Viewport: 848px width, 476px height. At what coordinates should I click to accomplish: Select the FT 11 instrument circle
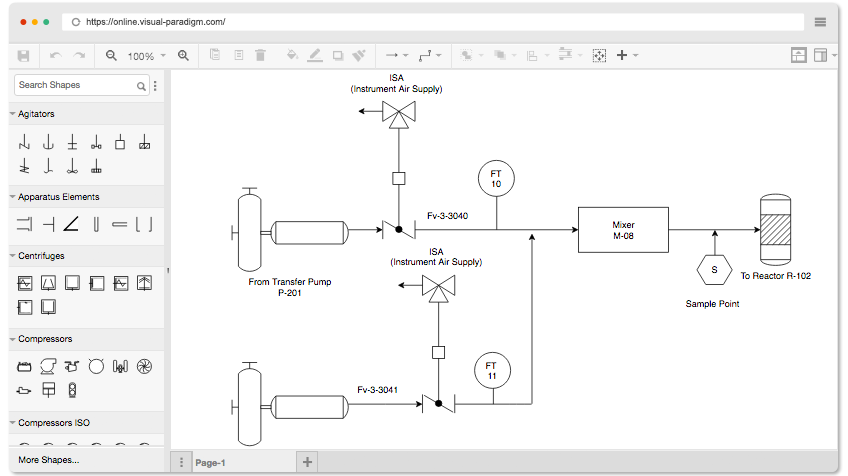492,371
